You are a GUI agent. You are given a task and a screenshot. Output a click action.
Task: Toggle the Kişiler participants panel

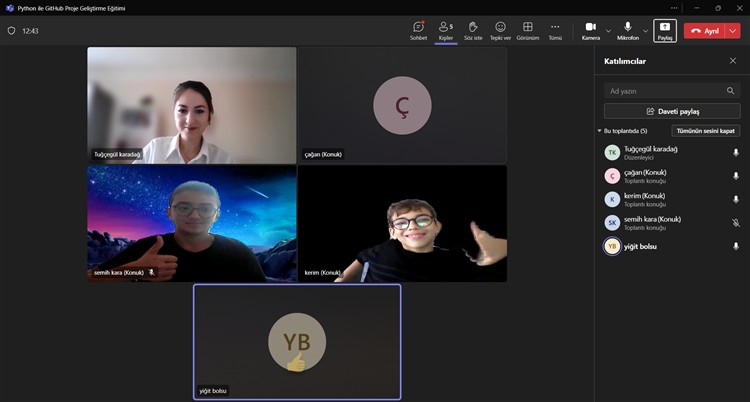pos(445,30)
